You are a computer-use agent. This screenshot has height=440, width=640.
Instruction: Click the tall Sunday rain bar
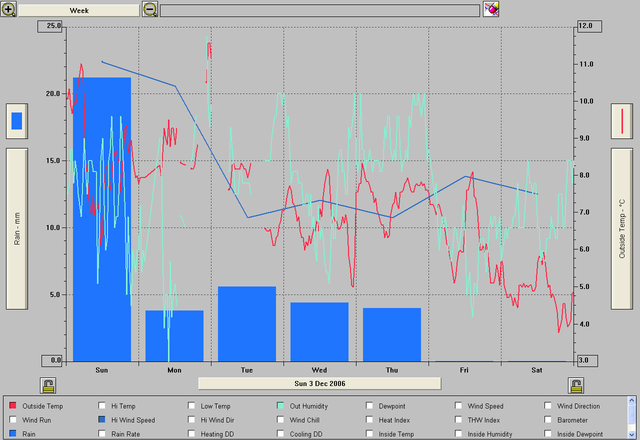click(x=102, y=218)
